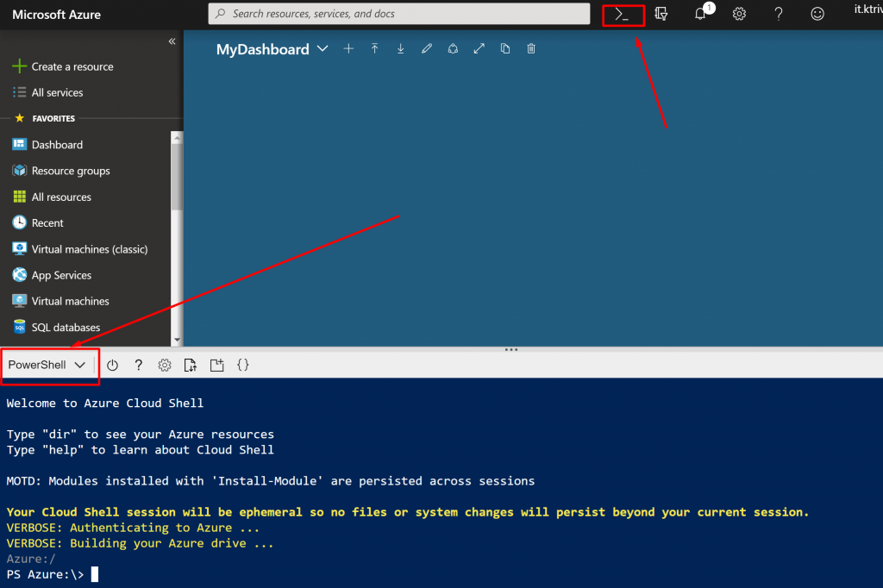Focus the Search resources, services, and docs box
This screenshot has height=588, width=883.
click(398, 14)
